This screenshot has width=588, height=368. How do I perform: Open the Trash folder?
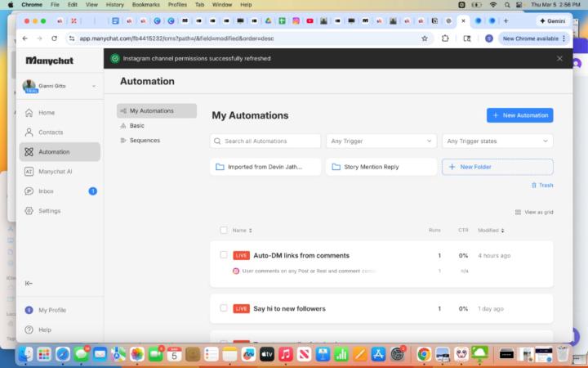(542, 185)
